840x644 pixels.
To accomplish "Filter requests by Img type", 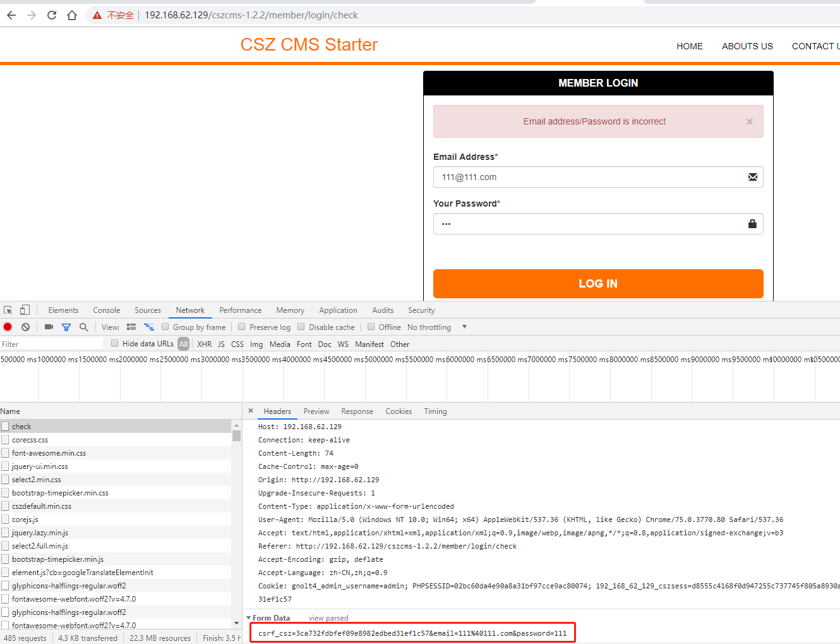I will 256,344.
